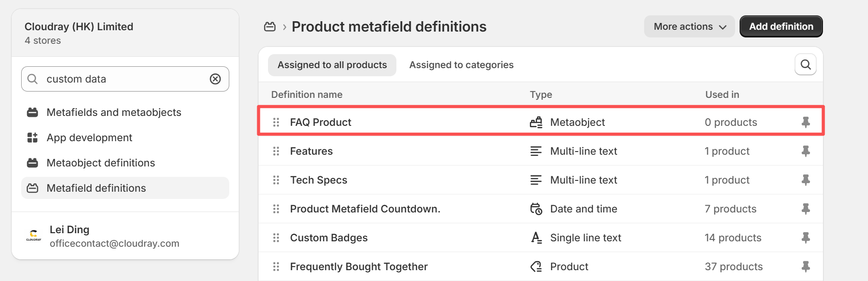Screen dimensions: 868x281
Task: Click drag handle for Frequently Bought Together
Action: pyautogui.click(x=276, y=267)
